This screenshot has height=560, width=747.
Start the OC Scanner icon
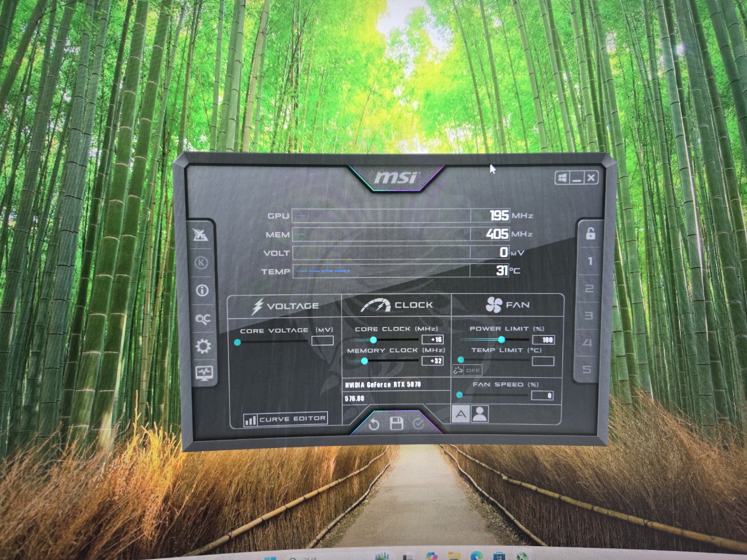tap(203, 319)
